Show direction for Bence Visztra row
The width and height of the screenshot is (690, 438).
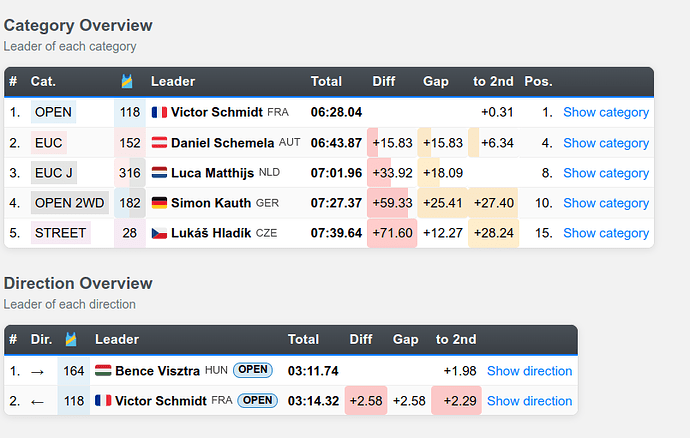click(529, 371)
